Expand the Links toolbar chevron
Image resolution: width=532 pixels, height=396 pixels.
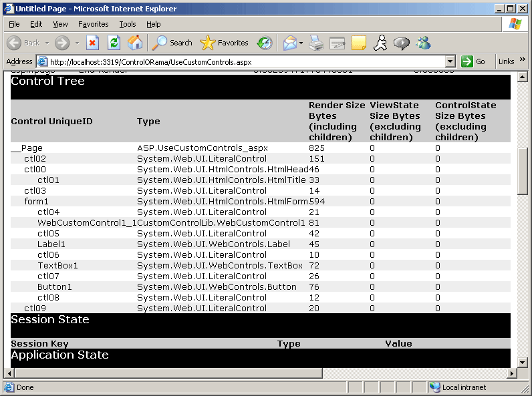coord(523,61)
